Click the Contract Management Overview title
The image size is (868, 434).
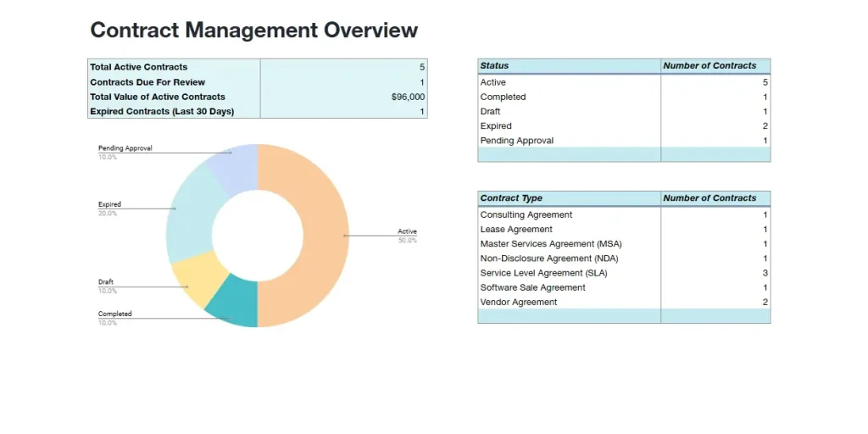click(253, 31)
